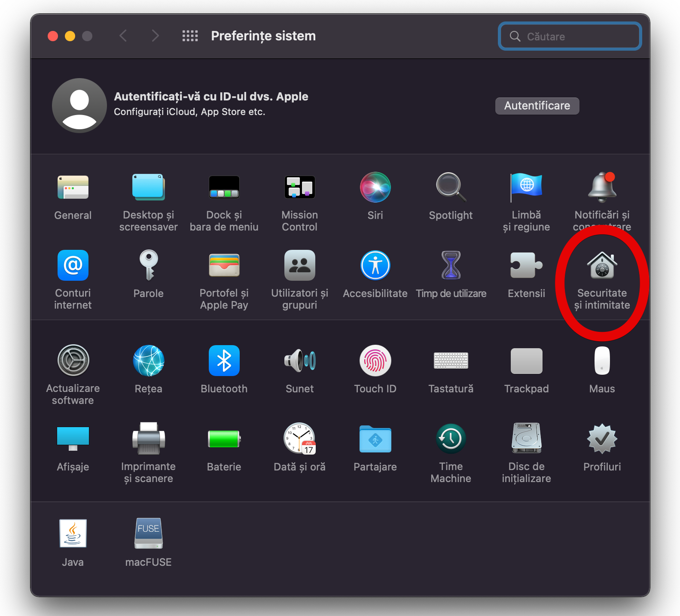Open Afișaje display preferences

(73, 439)
